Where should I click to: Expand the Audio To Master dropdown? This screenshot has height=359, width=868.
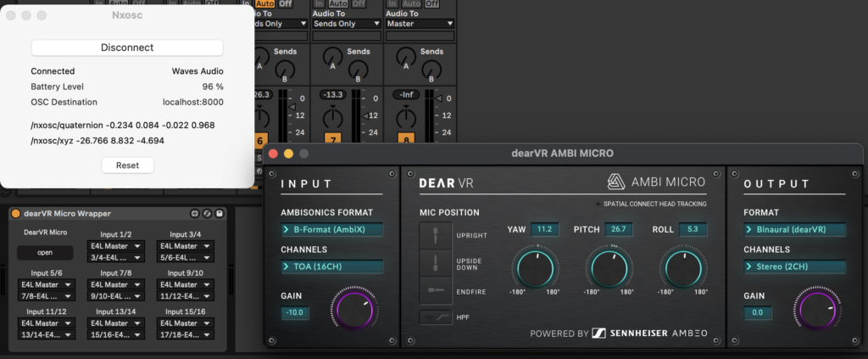419,24
